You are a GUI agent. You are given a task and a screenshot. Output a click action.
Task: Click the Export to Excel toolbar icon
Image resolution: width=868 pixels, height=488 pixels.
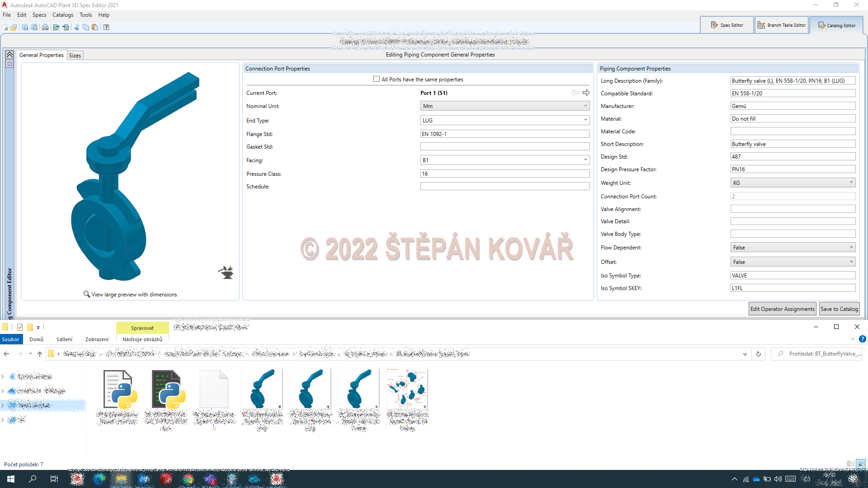click(56, 27)
